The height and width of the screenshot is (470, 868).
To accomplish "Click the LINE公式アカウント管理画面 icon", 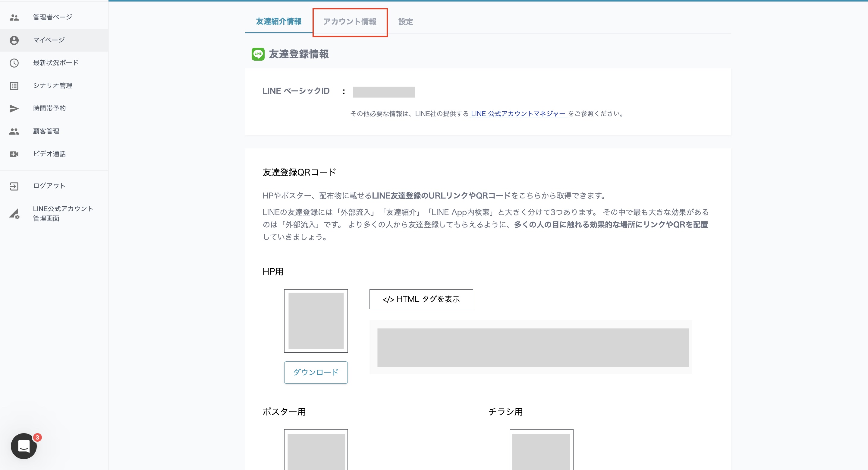I will pos(14,214).
